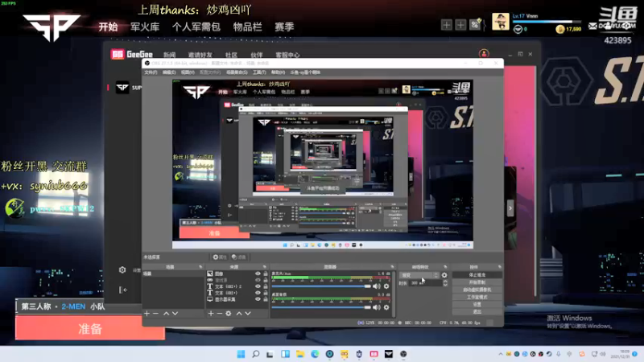The width and height of the screenshot is (644, 362).
Task: Move scene down in the scenes panel
Action: tap(175, 313)
